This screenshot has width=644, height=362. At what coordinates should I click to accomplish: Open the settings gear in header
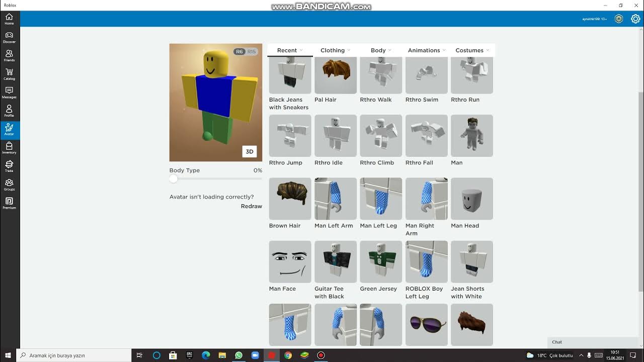pos(635,19)
